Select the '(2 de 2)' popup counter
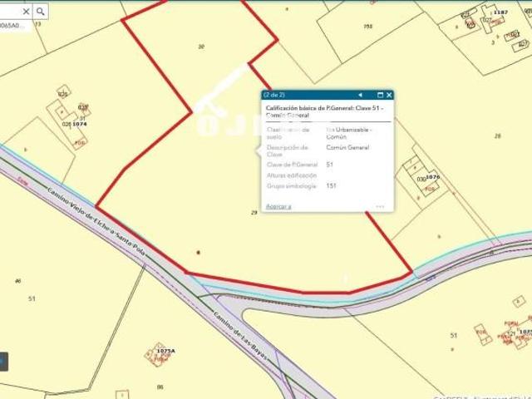 274,95
